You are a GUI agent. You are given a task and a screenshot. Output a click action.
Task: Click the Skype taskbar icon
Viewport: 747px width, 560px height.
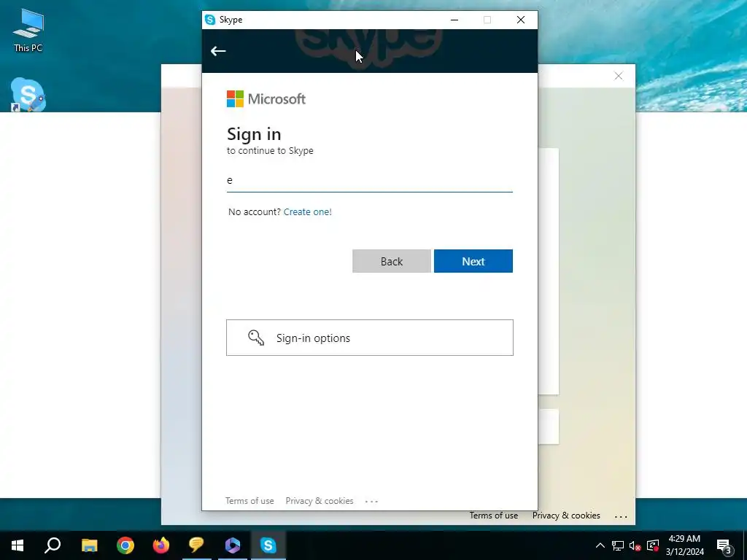268,545
